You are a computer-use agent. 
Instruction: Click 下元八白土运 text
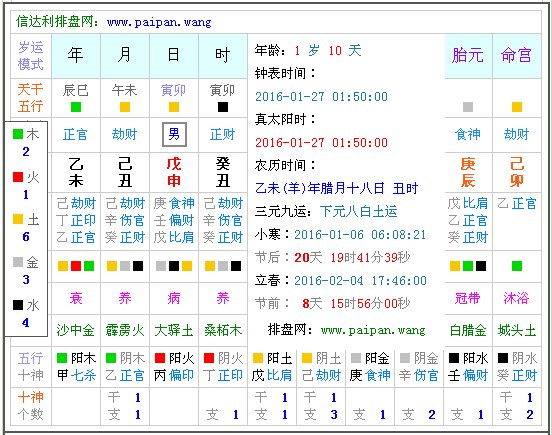click(x=359, y=212)
